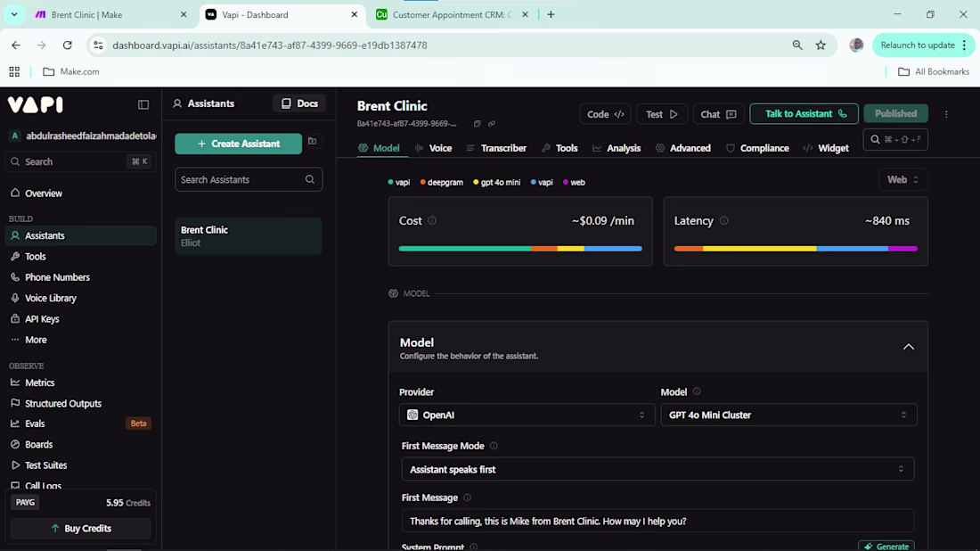The height and width of the screenshot is (551, 980).
Task: Click the Latency breakdown color bar
Action: [796, 248]
